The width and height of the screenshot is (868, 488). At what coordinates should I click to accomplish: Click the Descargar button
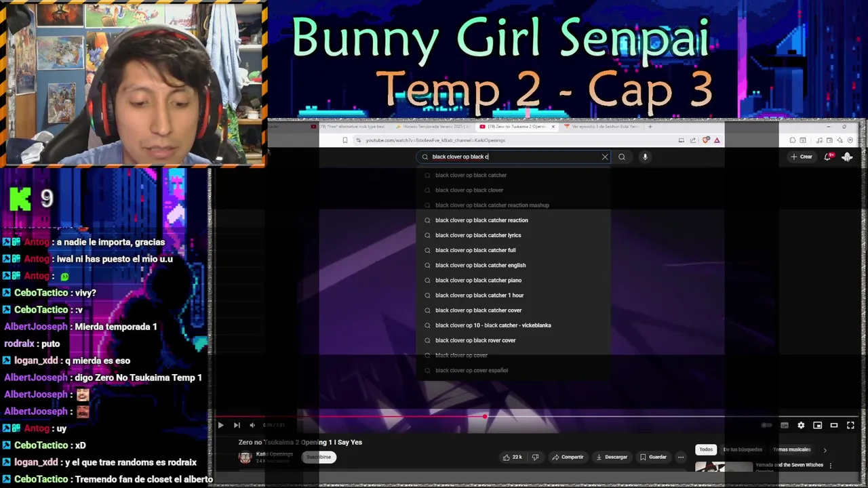click(x=612, y=457)
